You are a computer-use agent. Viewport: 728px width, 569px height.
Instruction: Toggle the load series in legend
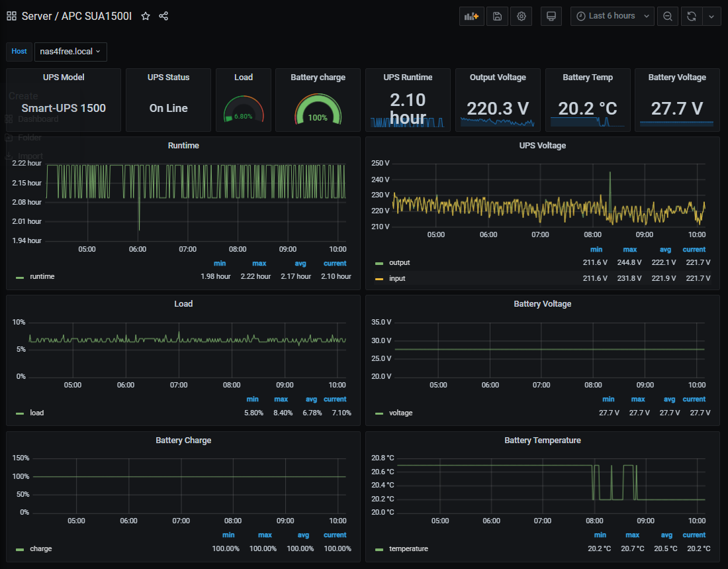point(36,413)
